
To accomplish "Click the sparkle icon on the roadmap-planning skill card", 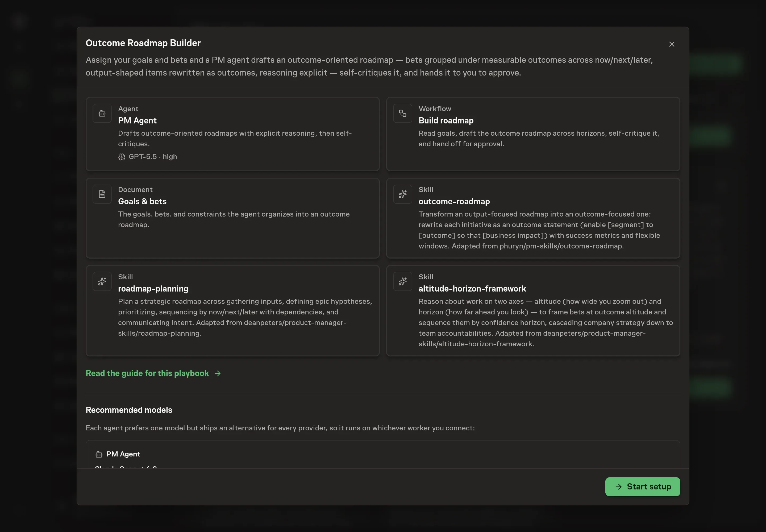I will point(102,282).
